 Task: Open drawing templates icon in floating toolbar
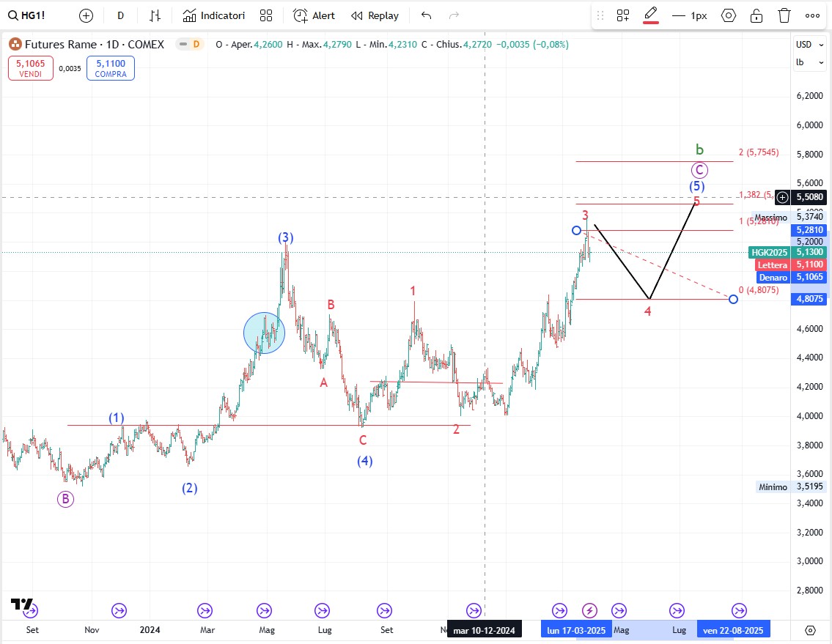623,16
